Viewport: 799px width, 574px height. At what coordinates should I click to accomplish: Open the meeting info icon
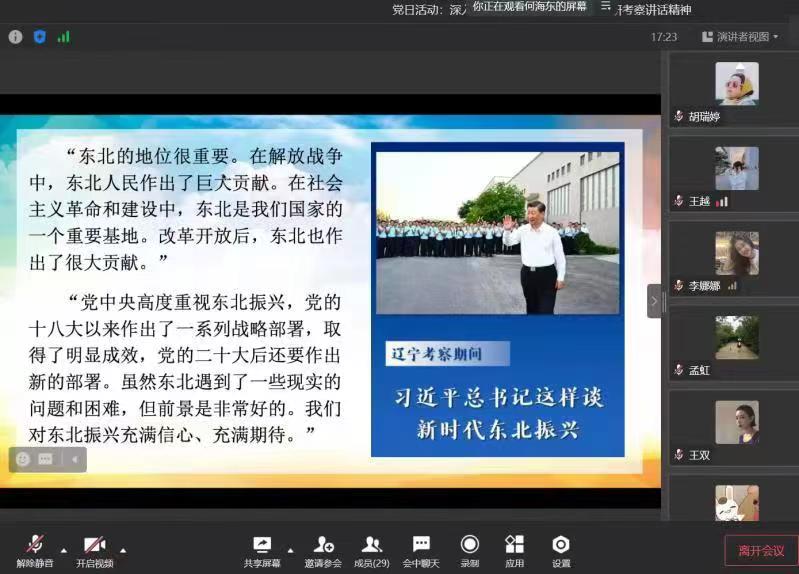pos(15,37)
